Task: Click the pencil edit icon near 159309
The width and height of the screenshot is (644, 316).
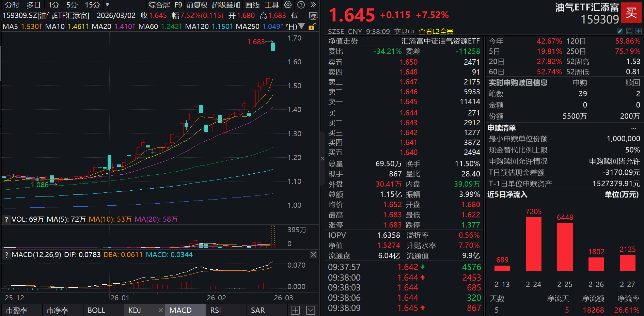Action: tap(621, 31)
